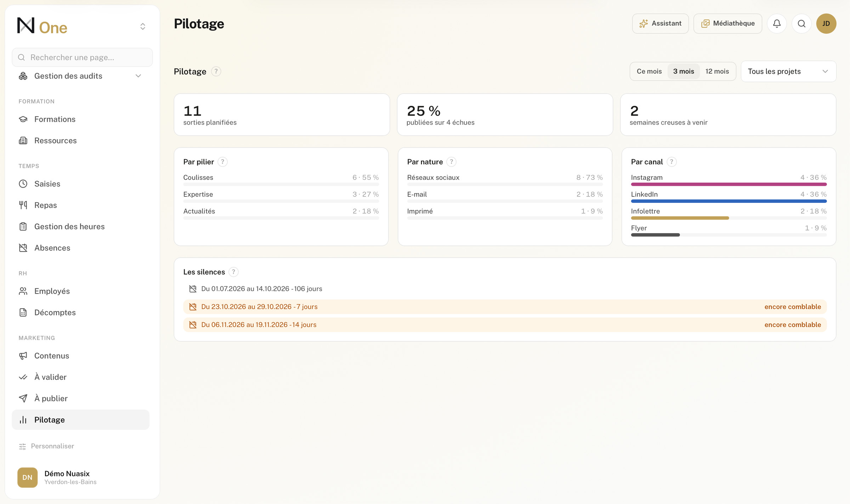Viewport: 850px width, 504px height.
Task: Click the Réseaux sociaux nature row
Action: 505,179
